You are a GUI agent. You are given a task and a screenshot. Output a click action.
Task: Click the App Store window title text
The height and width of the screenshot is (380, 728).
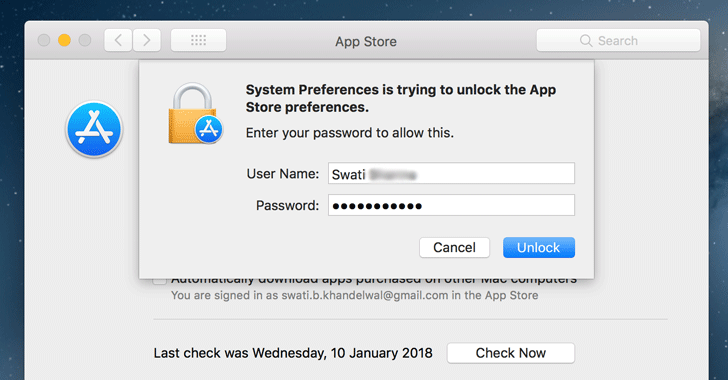366,41
